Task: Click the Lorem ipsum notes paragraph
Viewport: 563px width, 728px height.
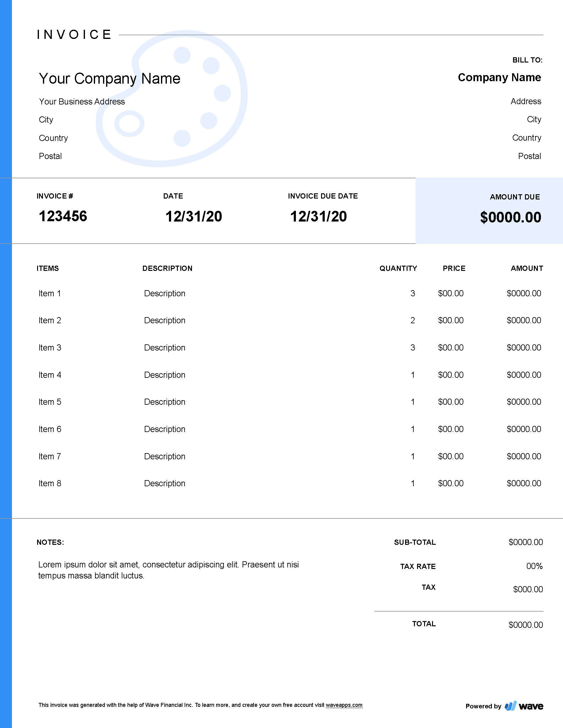Action: click(168, 570)
